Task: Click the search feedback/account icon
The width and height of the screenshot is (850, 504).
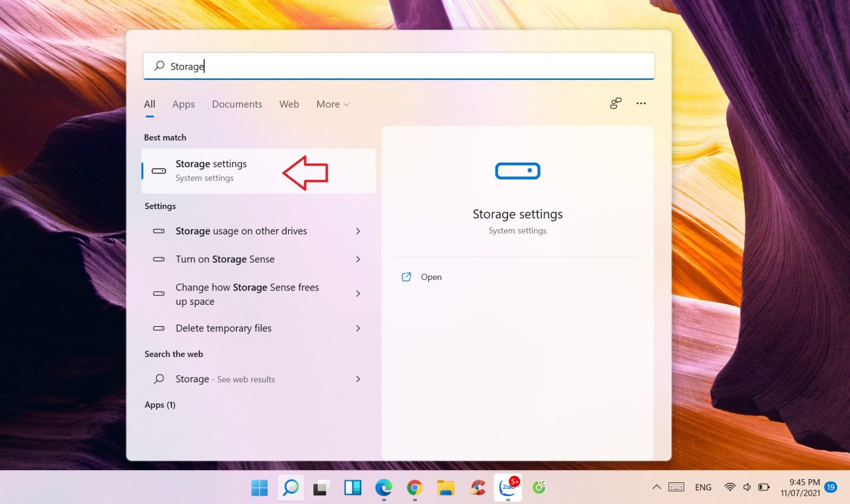Action: 615,103
